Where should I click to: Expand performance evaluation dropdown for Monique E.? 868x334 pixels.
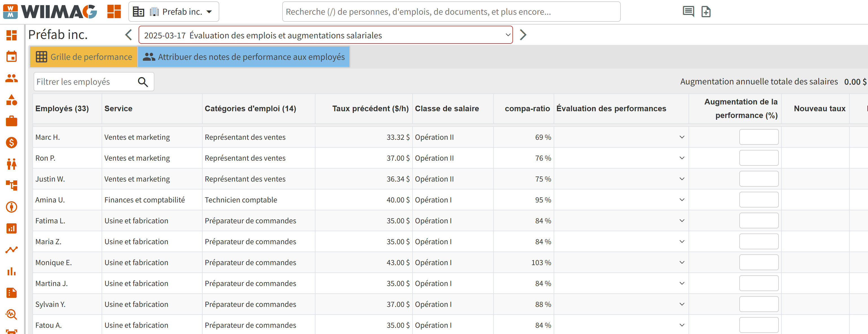tap(682, 263)
